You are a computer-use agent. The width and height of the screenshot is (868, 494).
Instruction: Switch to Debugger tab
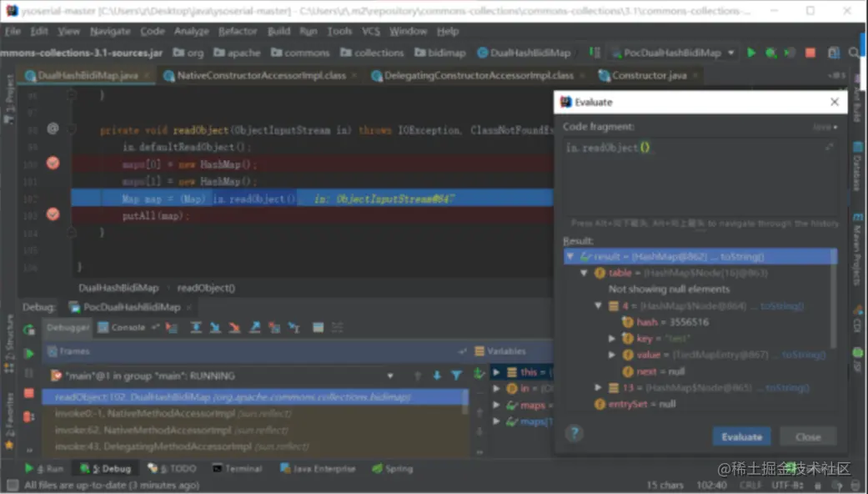click(x=68, y=327)
